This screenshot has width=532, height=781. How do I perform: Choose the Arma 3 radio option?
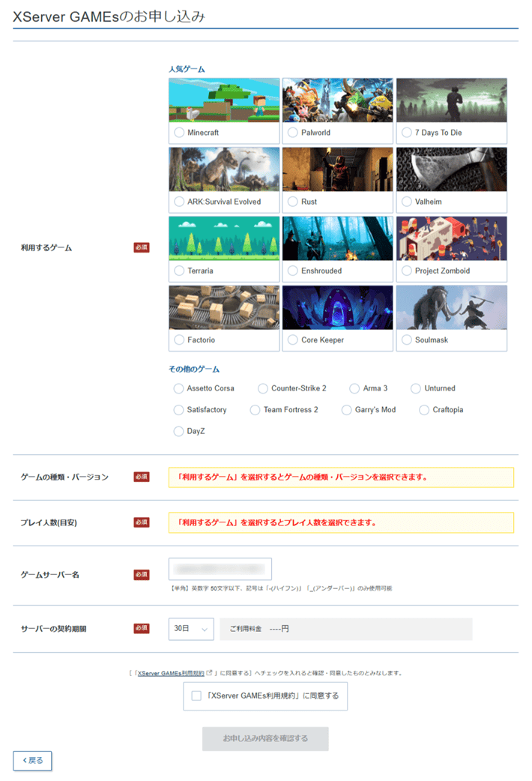(x=354, y=388)
